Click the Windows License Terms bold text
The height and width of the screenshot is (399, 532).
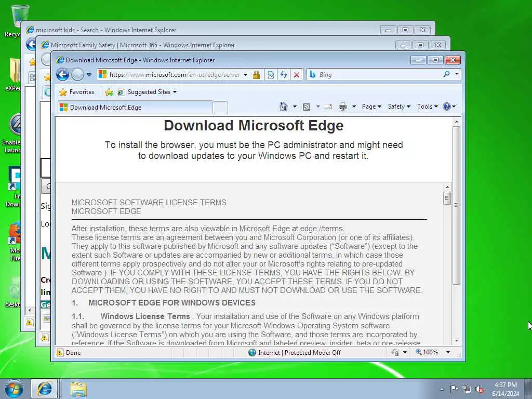pyautogui.click(x=145, y=316)
